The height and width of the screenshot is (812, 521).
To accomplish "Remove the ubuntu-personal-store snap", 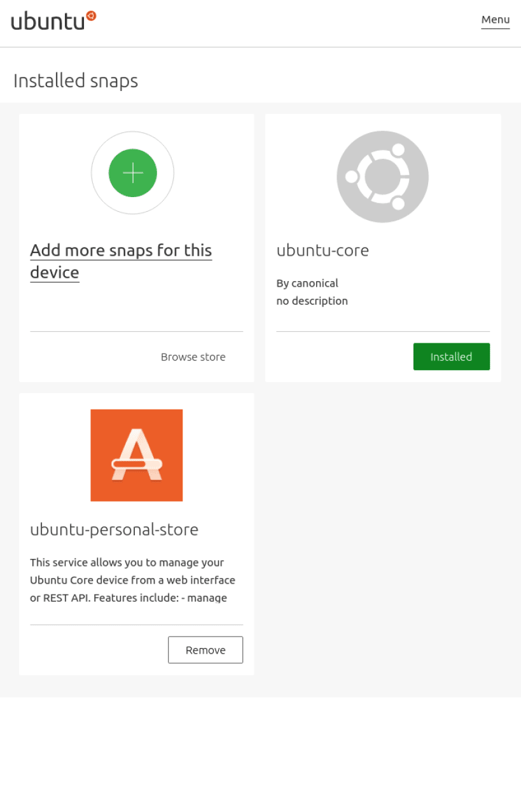I will coord(205,650).
